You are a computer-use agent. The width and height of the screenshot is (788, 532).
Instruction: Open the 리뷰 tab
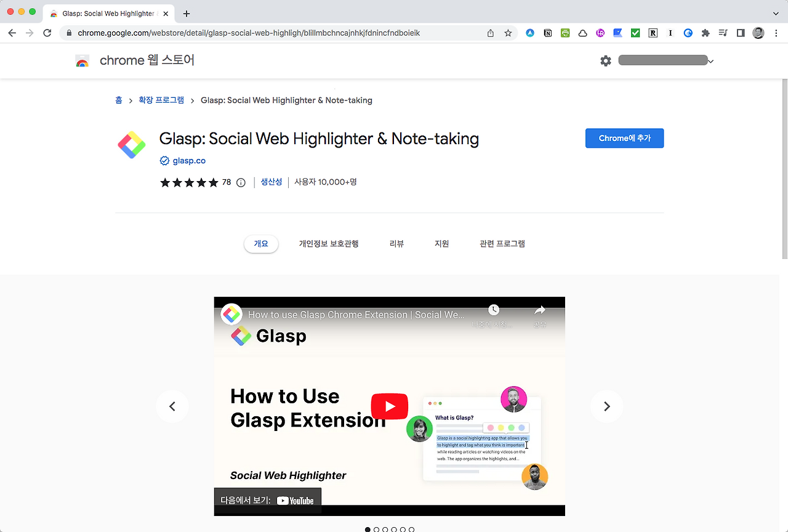(396, 244)
